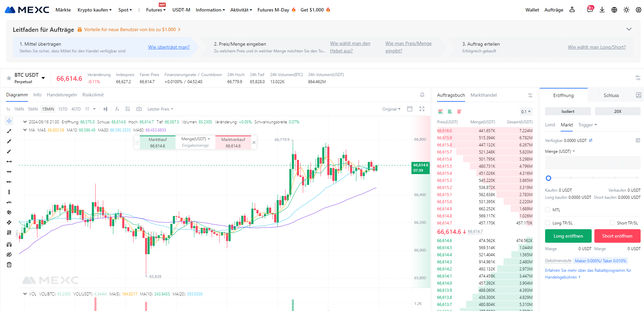This screenshot has width=644, height=311.
Task: Open the fx indicators menu
Action: click(x=117, y=109)
